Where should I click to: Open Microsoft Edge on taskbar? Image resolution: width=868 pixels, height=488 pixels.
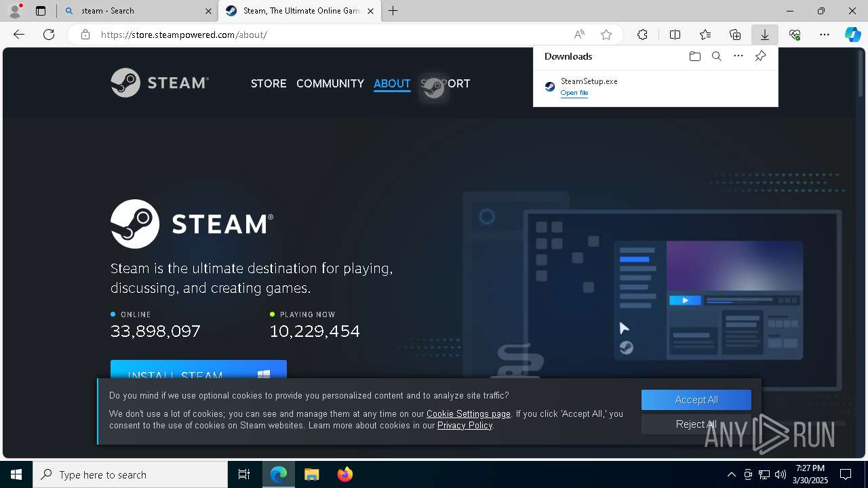point(279,474)
